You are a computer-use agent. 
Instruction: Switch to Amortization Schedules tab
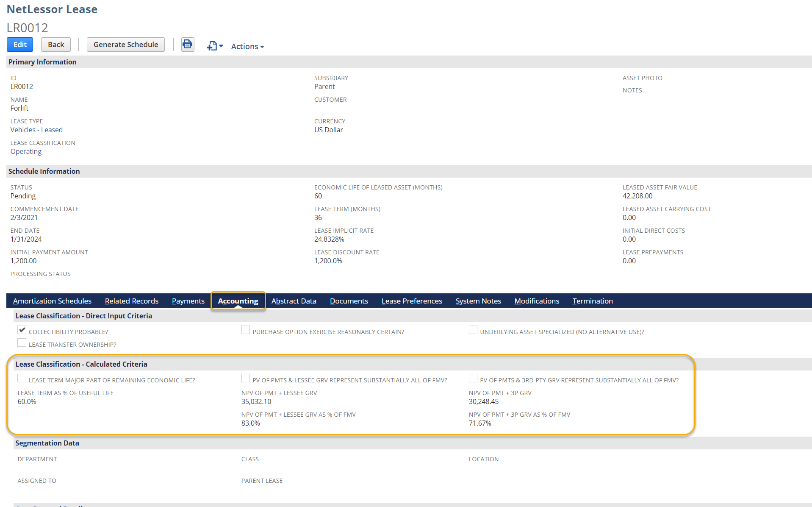pyautogui.click(x=52, y=301)
